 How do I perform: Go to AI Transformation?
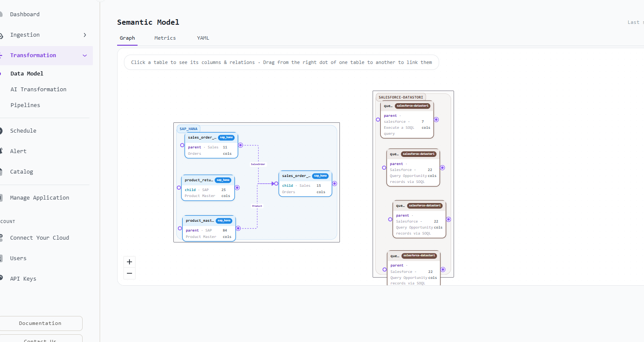[38, 89]
